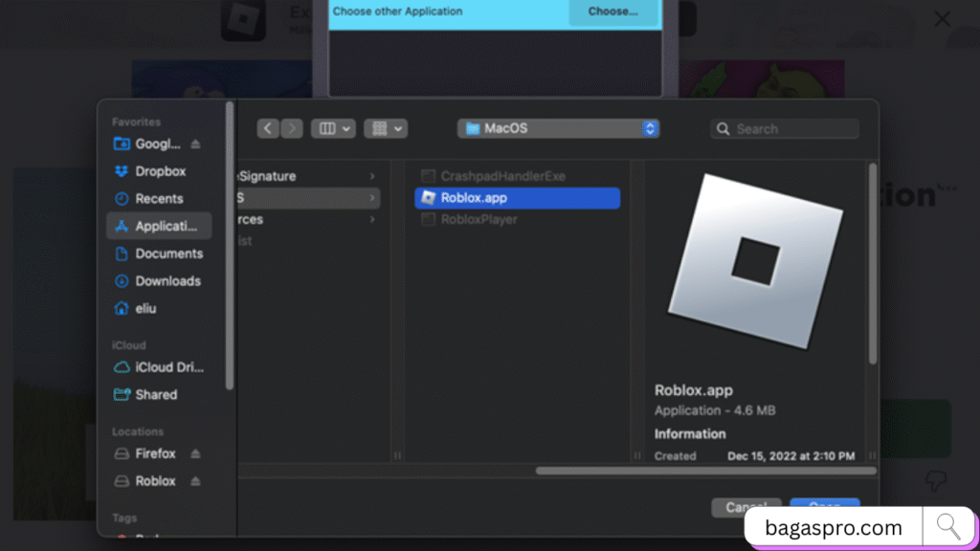Open the column view layout dropdown

point(333,127)
